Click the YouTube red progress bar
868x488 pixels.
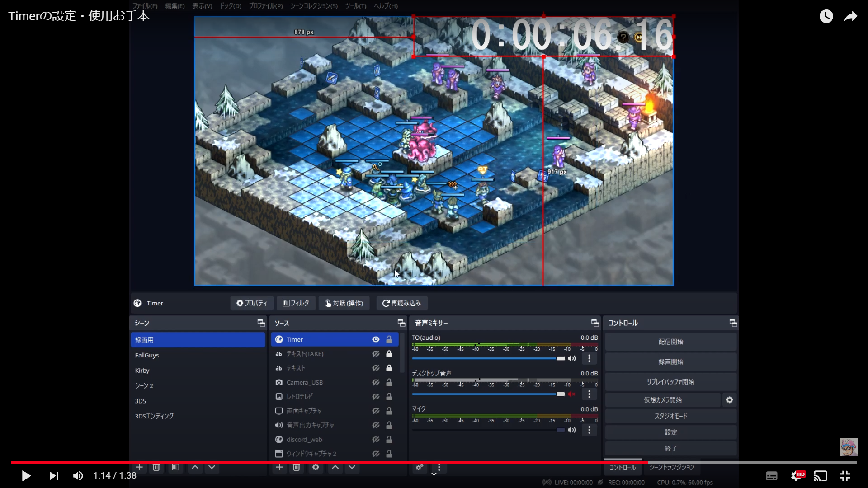tap(316, 462)
